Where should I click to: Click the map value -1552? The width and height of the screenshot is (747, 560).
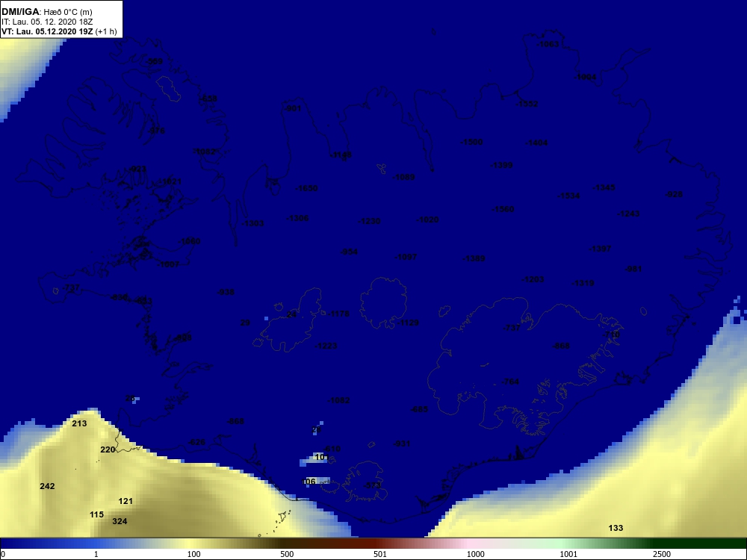(x=527, y=103)
